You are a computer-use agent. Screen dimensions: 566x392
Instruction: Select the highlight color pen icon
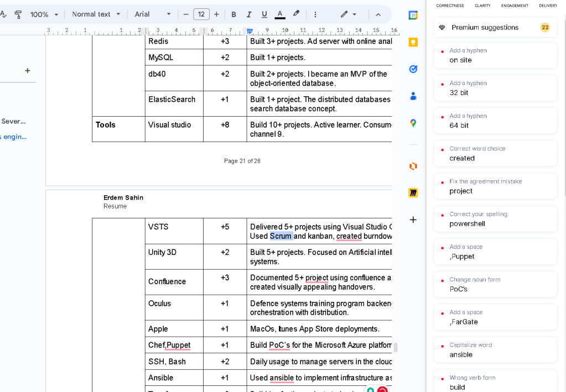[296, 14]
